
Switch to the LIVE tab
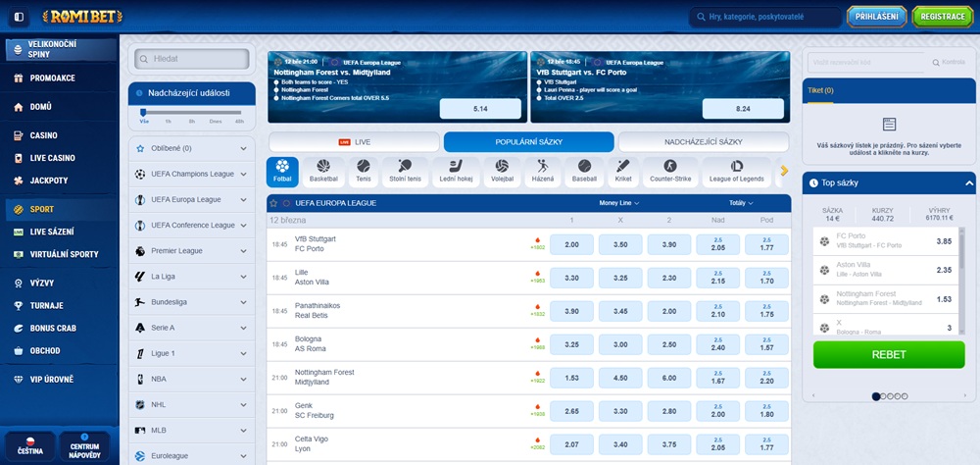[354, 142]
